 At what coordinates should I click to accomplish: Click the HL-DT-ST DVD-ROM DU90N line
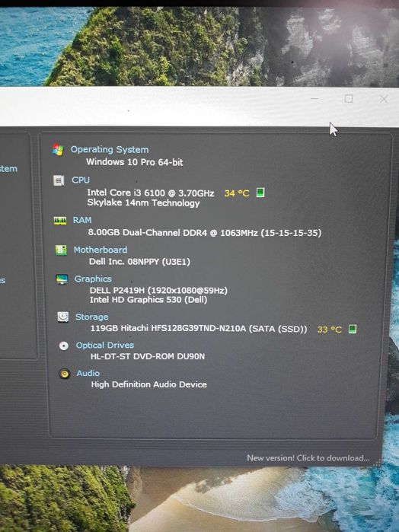point(148,357)
